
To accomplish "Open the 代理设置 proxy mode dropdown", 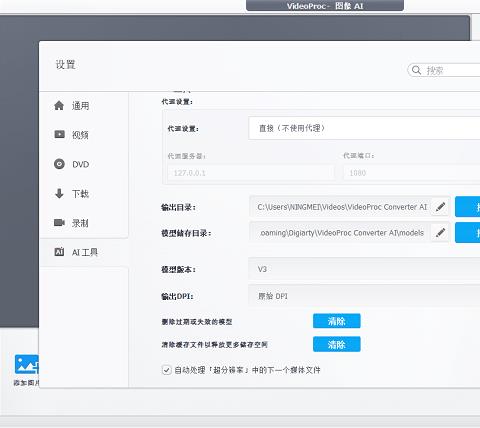I will 364,128.
